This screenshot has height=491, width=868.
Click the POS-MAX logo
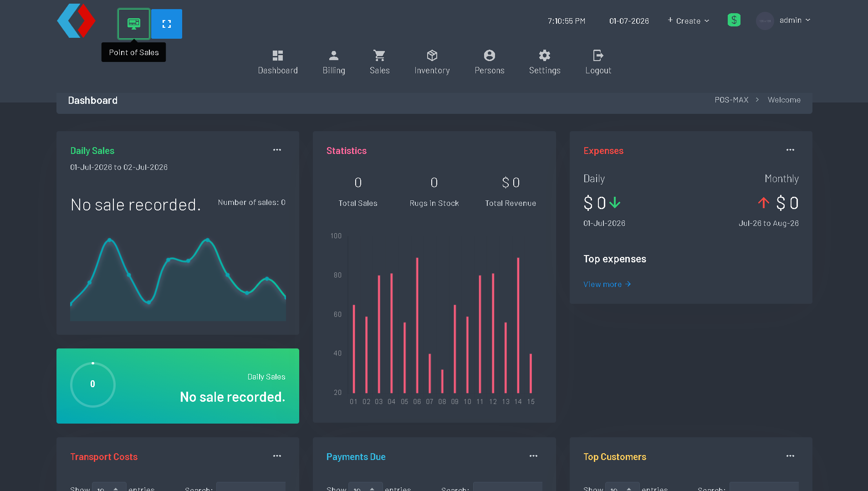[x=76, y=21]
